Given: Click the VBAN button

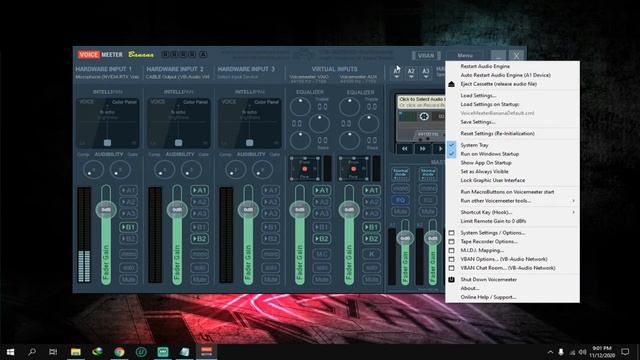Looking at the screenshot, I should click(426, 56).
